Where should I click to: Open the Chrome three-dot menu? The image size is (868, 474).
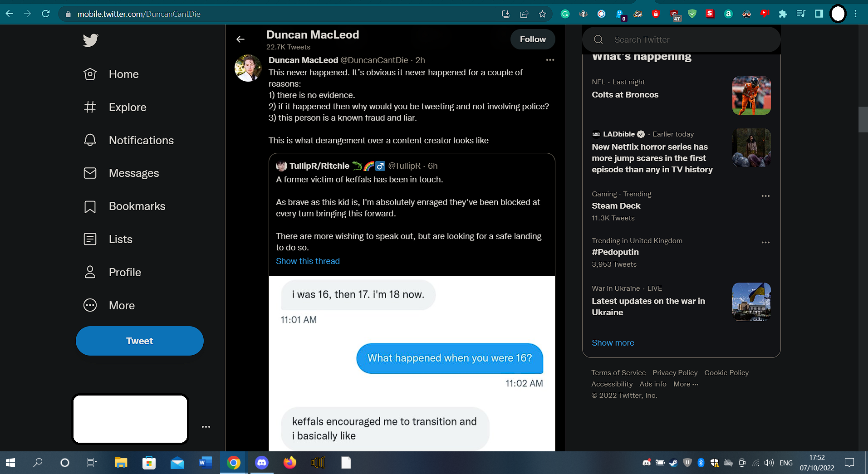coord(855,14)
